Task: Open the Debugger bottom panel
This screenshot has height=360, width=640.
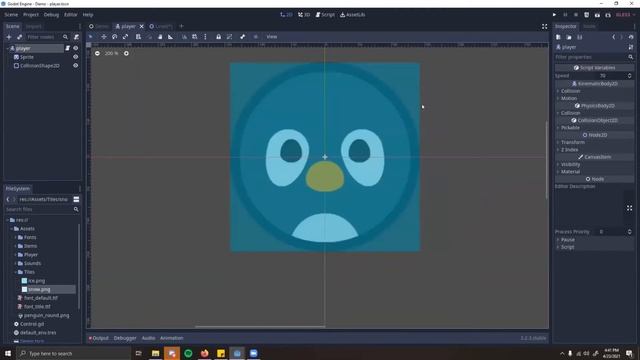Action: coord(125,338)
